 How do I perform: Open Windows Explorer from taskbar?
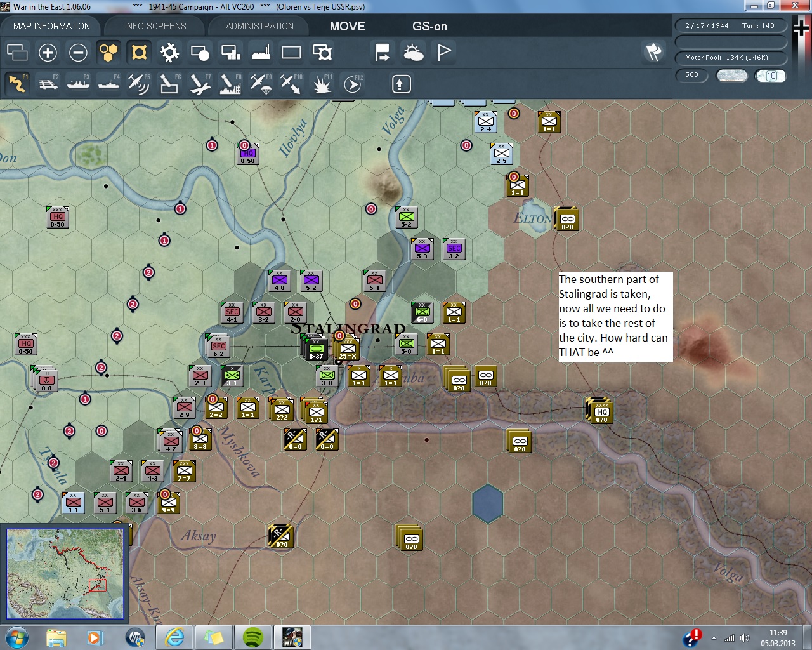[x=56, y=637]
